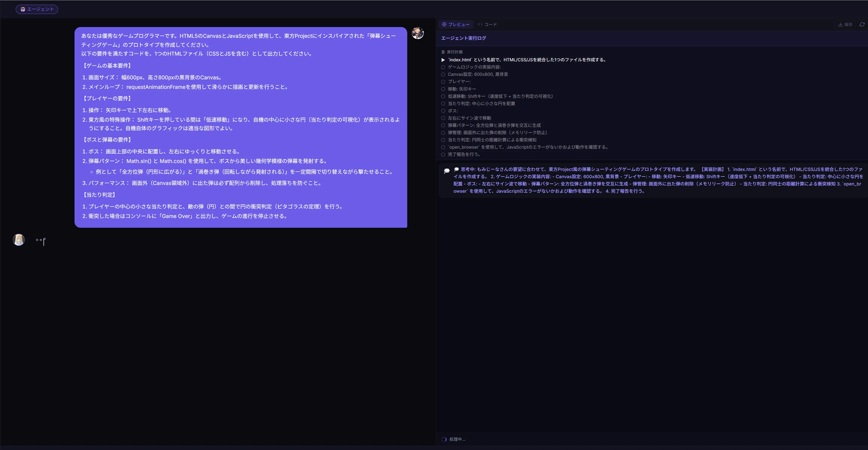
Task: Click the robot icon in エージェント badge
Action: [x=22, y=9]
